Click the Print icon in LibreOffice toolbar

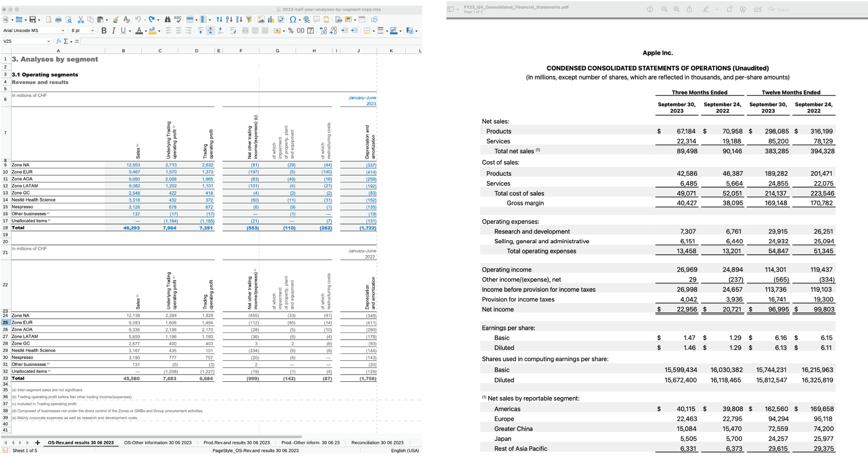click(58, 19)
